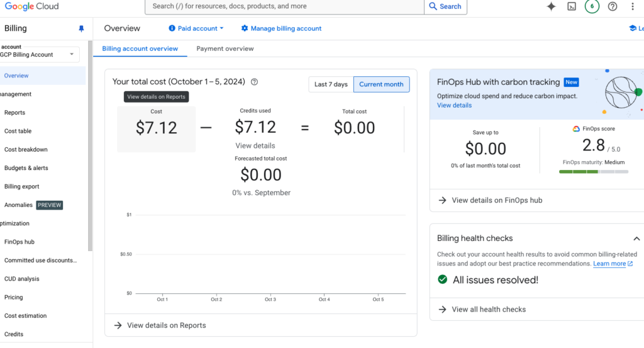Open Reports in the sidebar
The height and width of the screenshot is (348, 644).
(14, 113)
